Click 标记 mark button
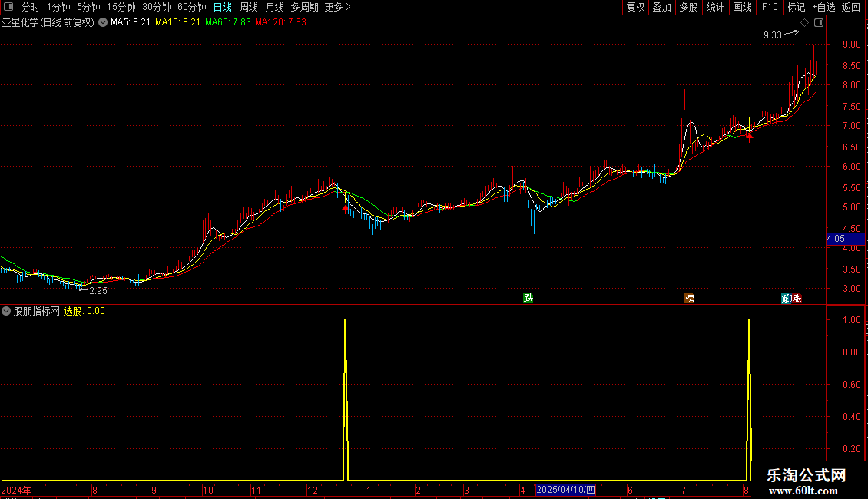Screen dimensions: 868x499 pyautogui.click(x=796, y=7)
